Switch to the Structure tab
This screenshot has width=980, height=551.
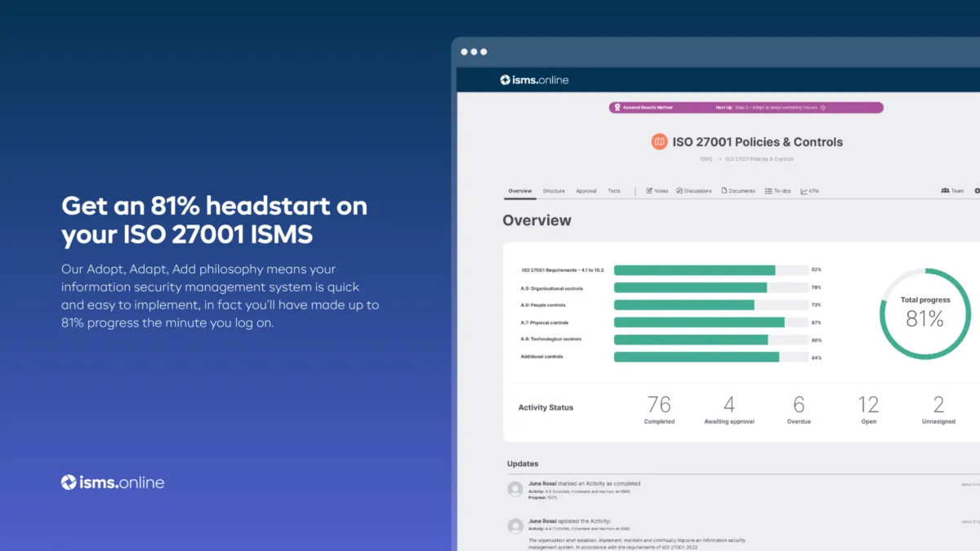pyautogui.click(x=554, y=191)
